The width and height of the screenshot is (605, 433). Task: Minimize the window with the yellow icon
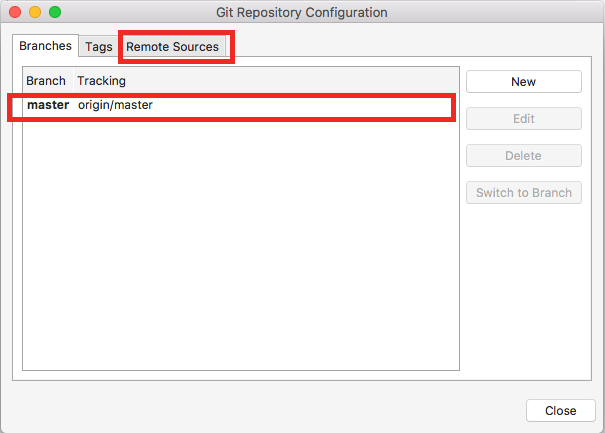tap(35, 13)
